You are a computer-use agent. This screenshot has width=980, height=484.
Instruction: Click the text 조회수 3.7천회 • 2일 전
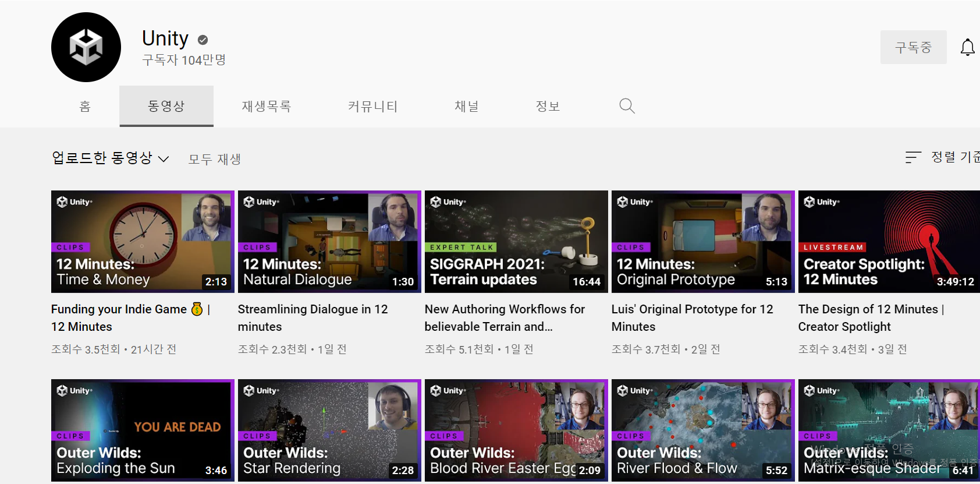(666, 349)
